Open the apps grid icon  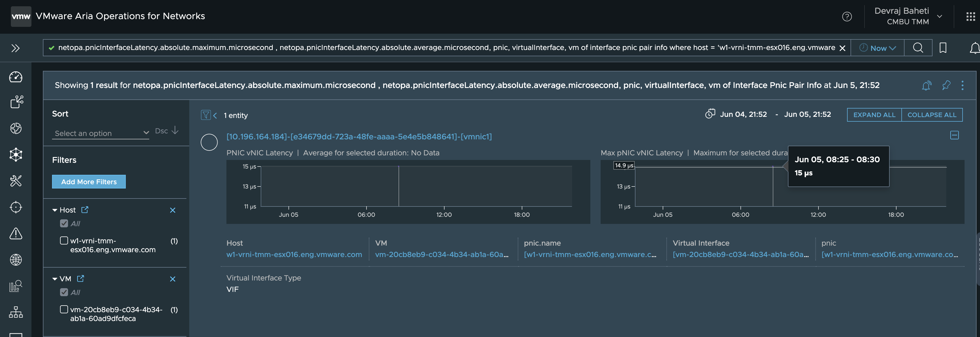tap(971, 16)
